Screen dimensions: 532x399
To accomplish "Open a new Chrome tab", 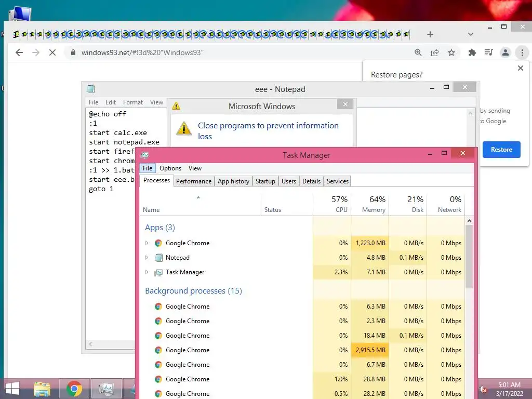I will 430,34.
